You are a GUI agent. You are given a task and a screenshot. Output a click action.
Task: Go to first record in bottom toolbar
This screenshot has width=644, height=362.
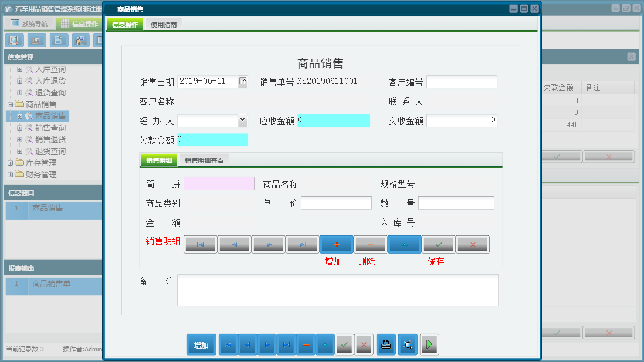tap(228, 344)
